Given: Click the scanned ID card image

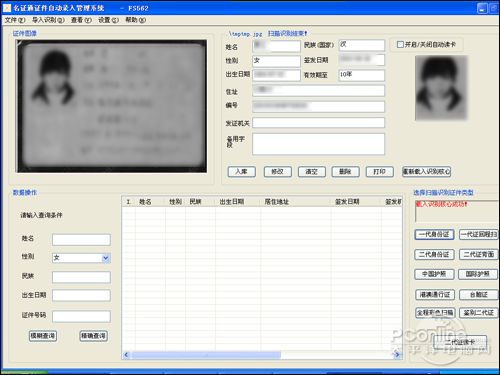Looking at the screenshot, I should [112, 106].
